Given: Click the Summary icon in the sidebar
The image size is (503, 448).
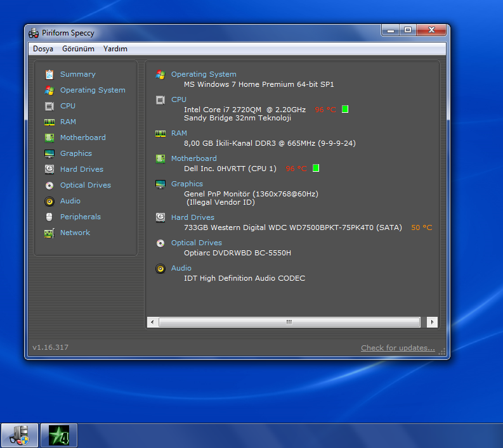Looking at the screenshot, I should (49, 75).
